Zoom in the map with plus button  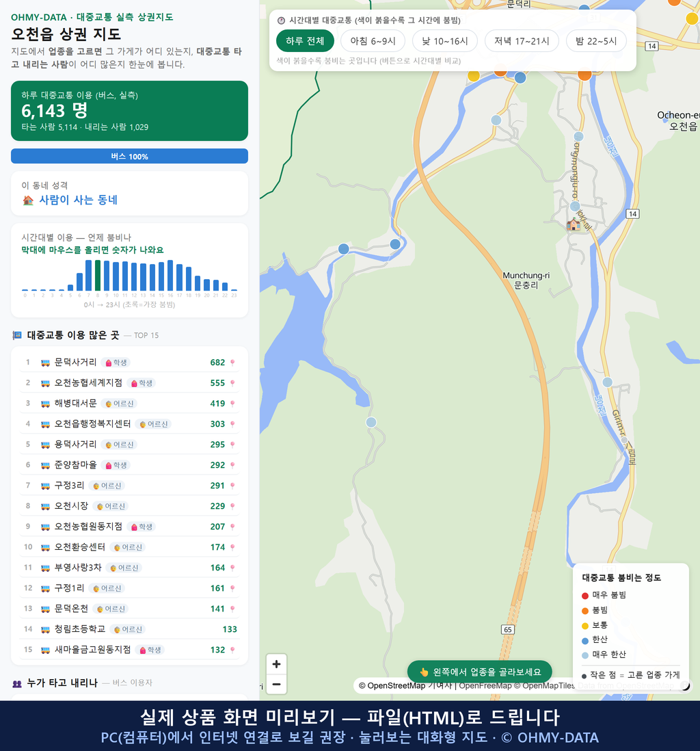point(276,664)
